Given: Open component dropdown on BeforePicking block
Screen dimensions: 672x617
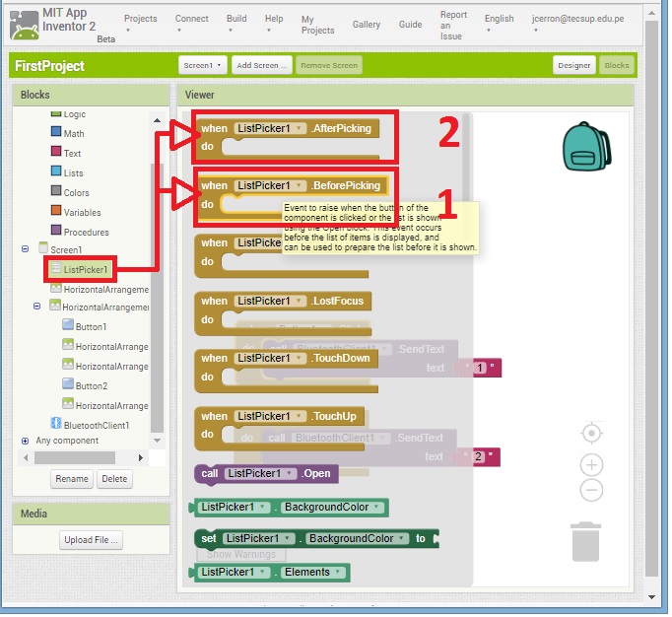Looking at the screenshot, I should pyautogui.click(x=270, y=185).
